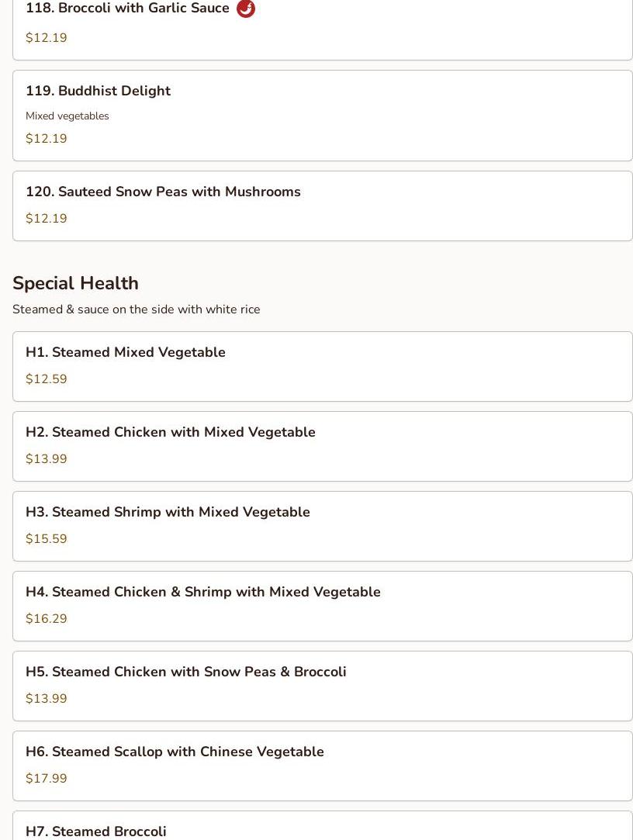The height and width of the screenshot is (840, 633).
Task: Choose 120. Sauteed Snow Peas with Mushrooms
Action: coord(323,206)
